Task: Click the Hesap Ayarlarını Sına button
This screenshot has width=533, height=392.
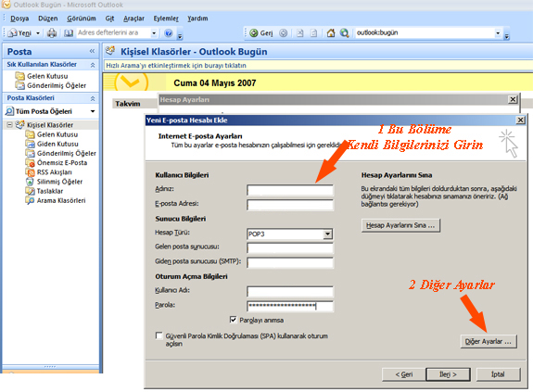Action: (x=400, y=225)
